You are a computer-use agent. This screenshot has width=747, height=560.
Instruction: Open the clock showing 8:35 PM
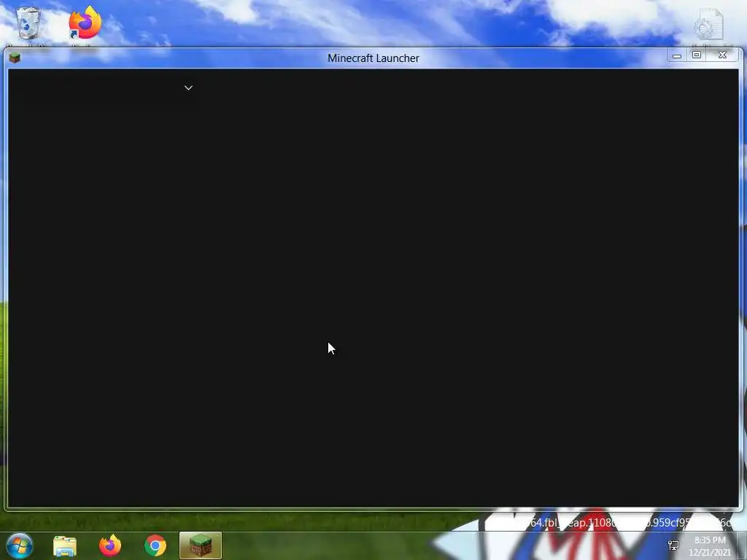(710, 546)
